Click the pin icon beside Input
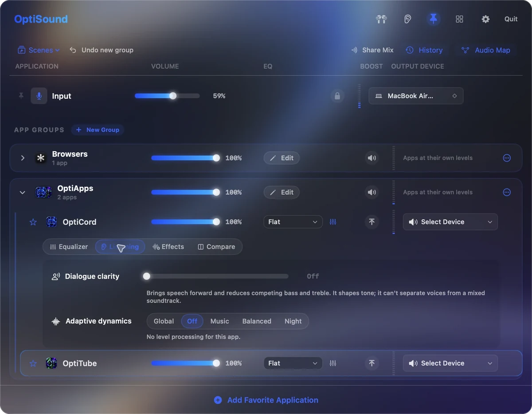532x414 pixels. tap(21, 96)
